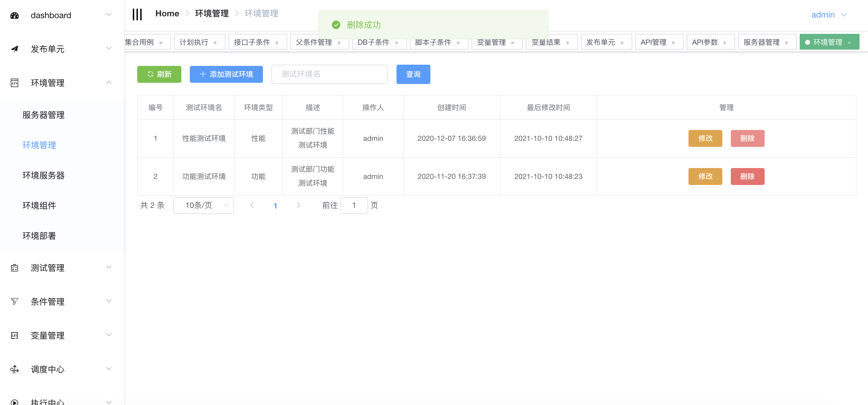Close the DB子条件 tab
The image size is (868, 405).
click(396, 43)
